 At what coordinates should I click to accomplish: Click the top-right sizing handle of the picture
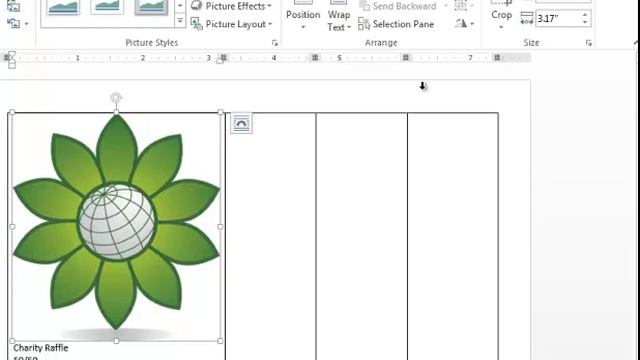pos(220,112)
